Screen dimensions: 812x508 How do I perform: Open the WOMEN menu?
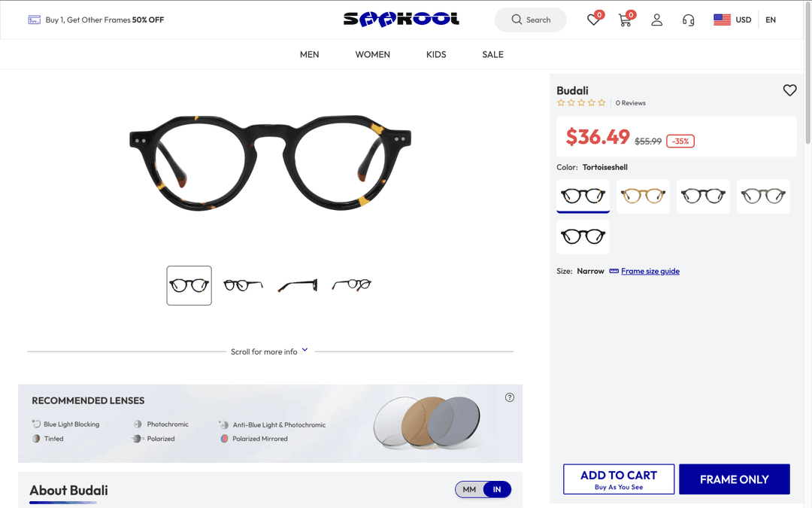(x=372, y=54)
